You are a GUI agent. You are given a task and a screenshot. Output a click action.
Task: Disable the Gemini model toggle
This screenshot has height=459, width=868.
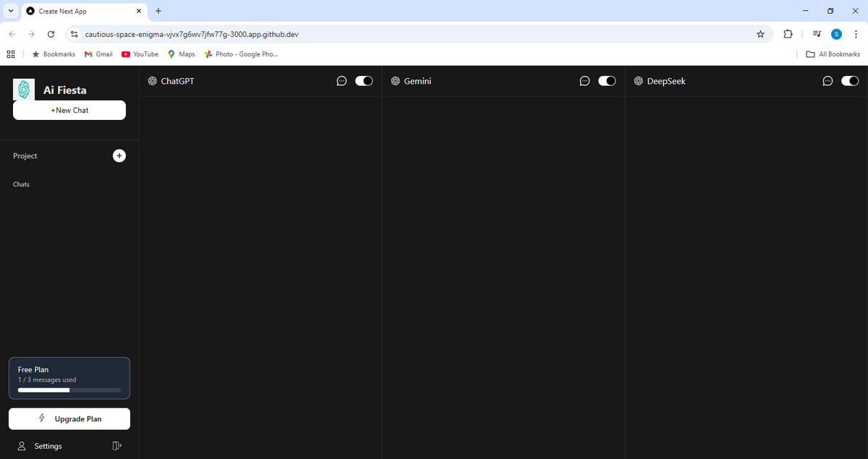[x=607, y=81]
